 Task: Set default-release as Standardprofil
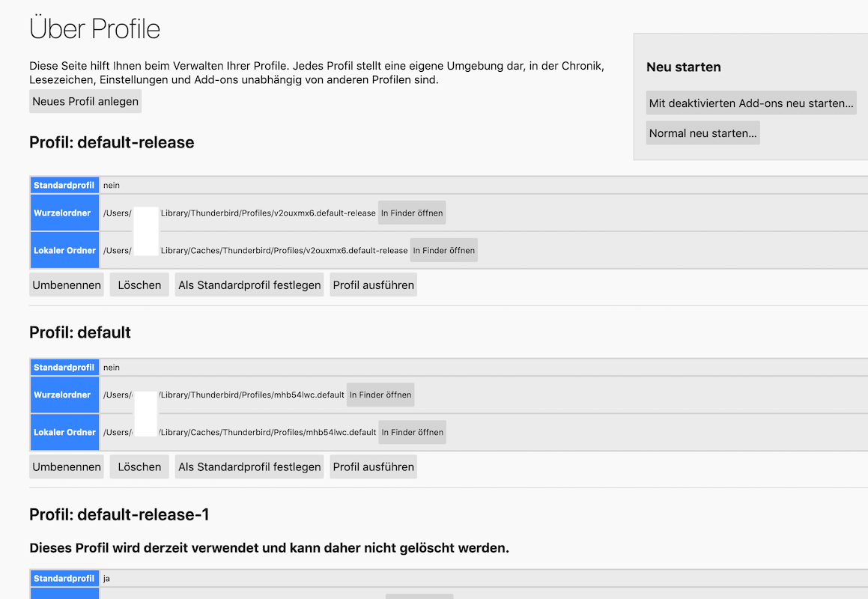[x=249, y=285]
